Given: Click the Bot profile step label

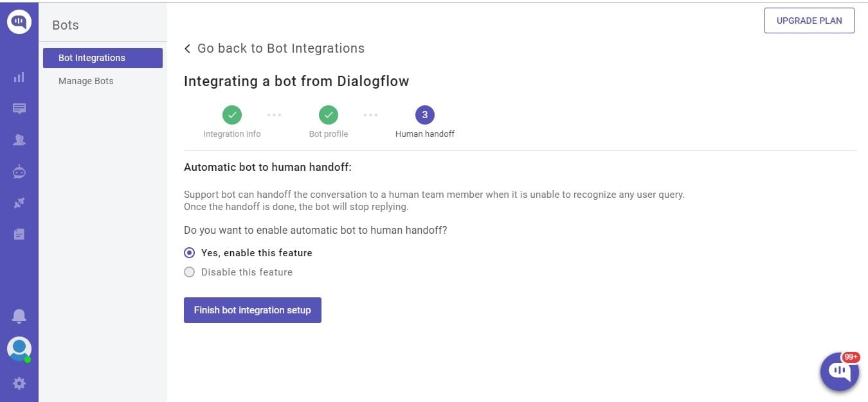Looking at the screenshot, I should [329, 134].
